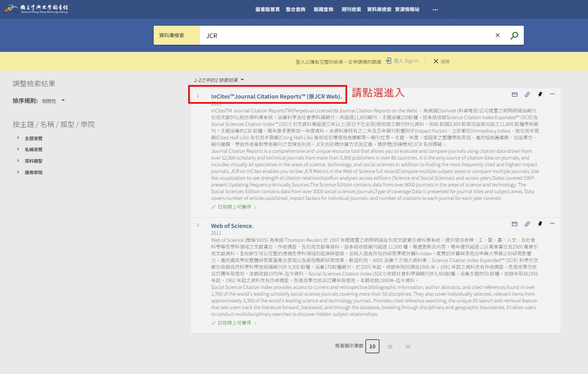Expand the 主題瀏覽 facet
The height and width of the screenshot is (374, 588).
pos(30,138)
